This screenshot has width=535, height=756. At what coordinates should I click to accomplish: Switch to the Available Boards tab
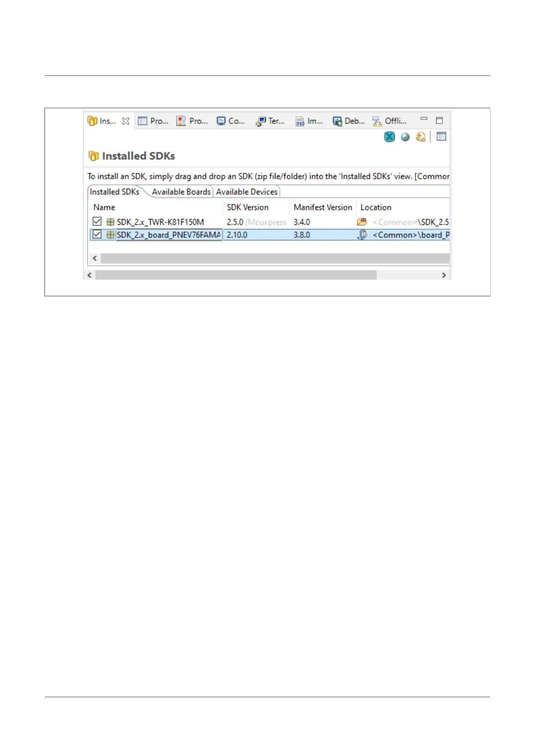pos(181,192)
